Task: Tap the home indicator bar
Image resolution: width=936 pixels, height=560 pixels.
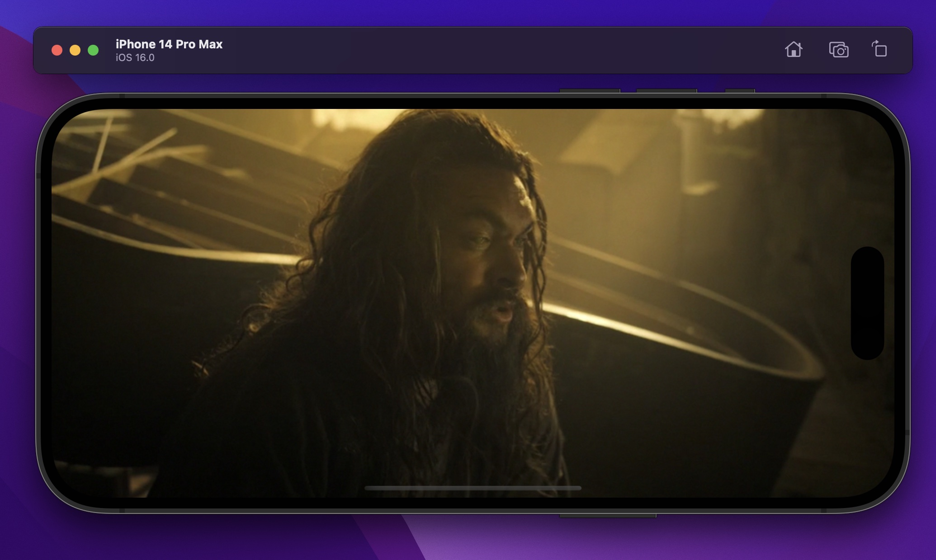Action: [x=473, y=488]
